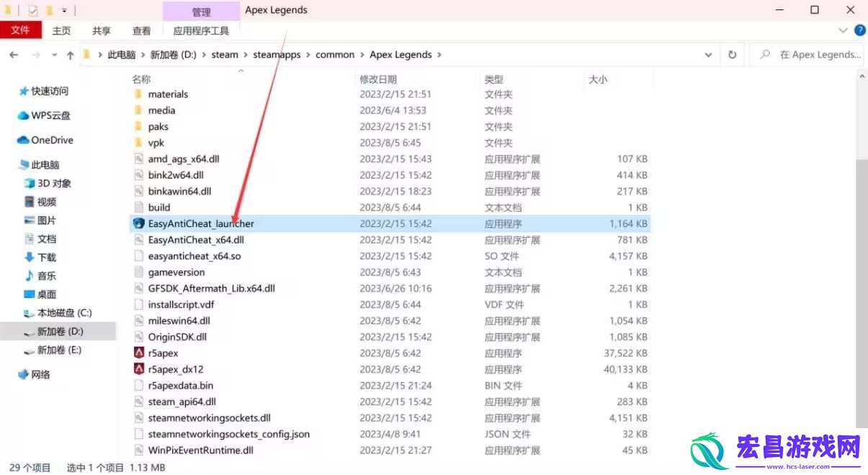
Task: Sort by the 修改日期 column header
Action: pyautogui.click(x=378, y=79)
